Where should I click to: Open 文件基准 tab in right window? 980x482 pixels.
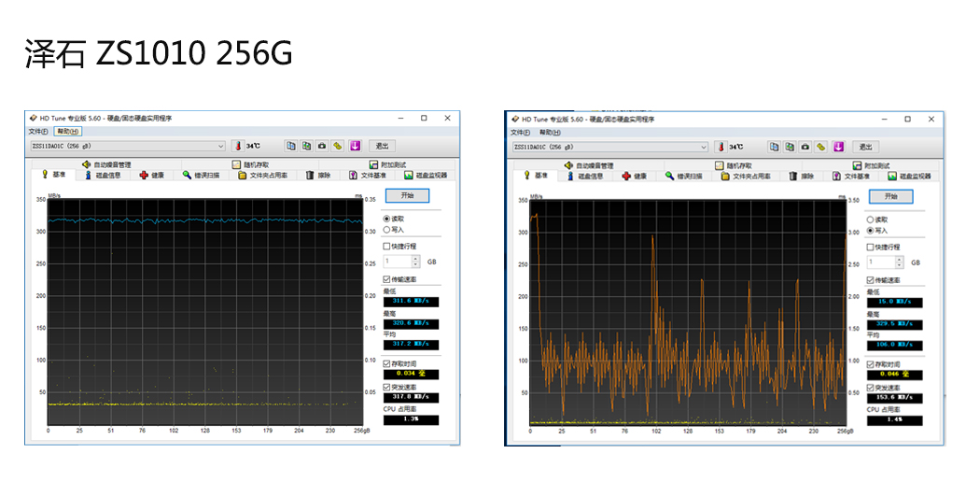tap(851, 177)
